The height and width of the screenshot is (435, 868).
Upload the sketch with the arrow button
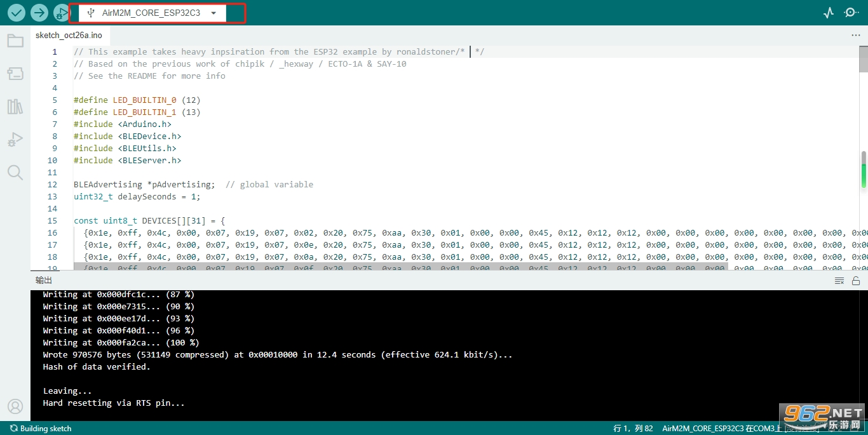(x=39, y=13)
